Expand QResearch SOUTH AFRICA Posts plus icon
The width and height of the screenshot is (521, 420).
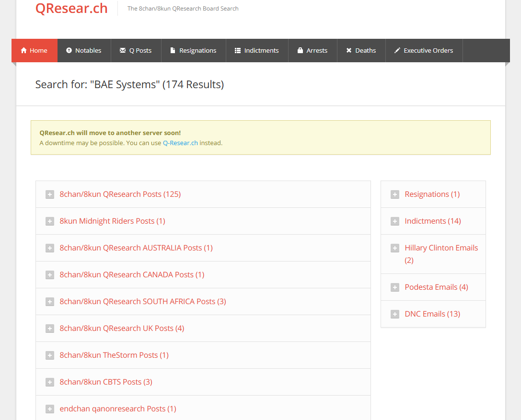[x=50, y=302]
